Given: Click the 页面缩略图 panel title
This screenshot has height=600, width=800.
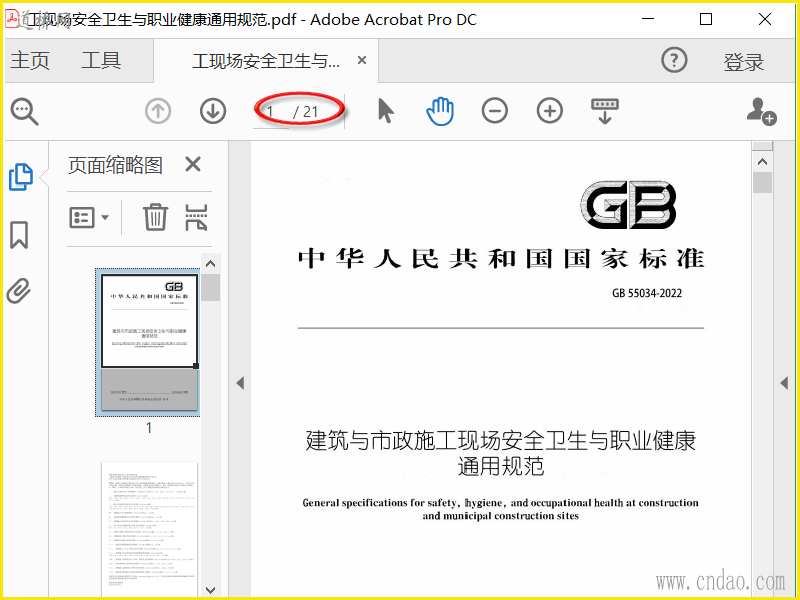Looking at the screenshot, I should coord(115,165).
